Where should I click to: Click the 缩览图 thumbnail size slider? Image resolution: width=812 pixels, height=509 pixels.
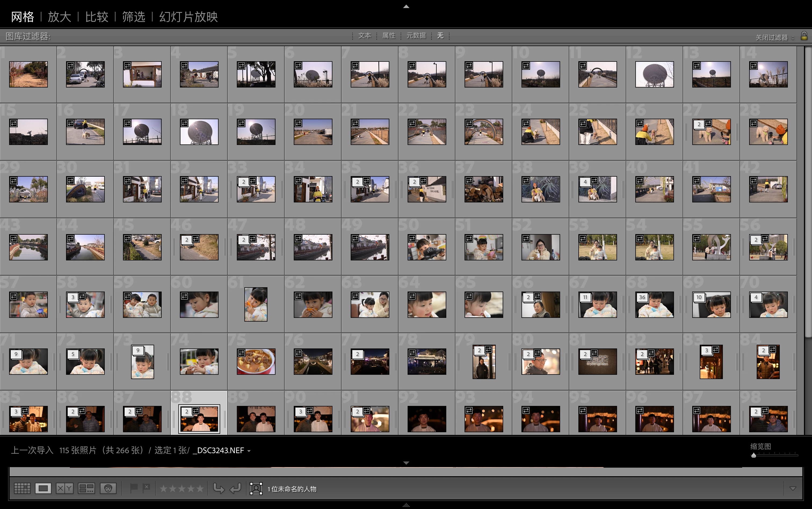774,455
